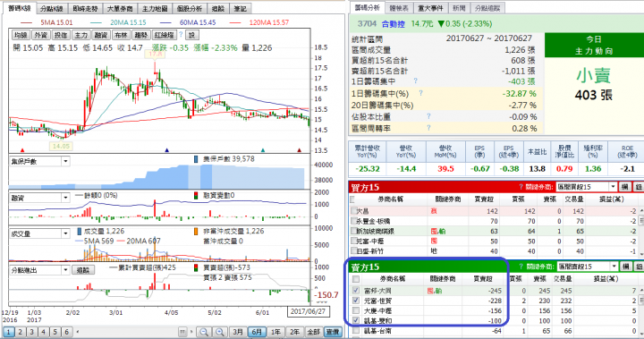The height and width of the screenshot is (339, 644).
Task: Switch to the 筆記 tab
Action: [x=241, y=9]
